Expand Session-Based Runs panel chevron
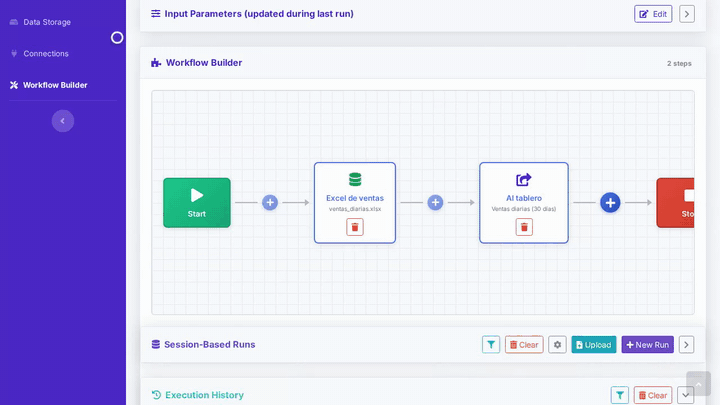 tap(686, 345)
